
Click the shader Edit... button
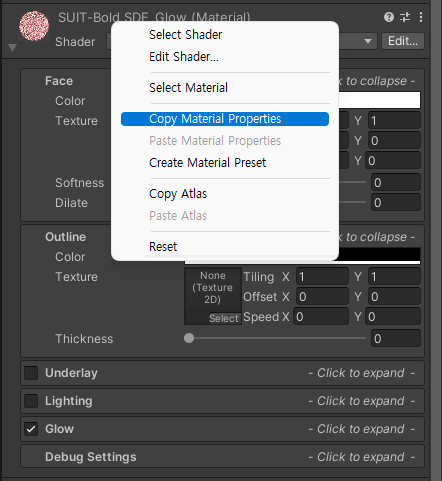click(403, 41)
